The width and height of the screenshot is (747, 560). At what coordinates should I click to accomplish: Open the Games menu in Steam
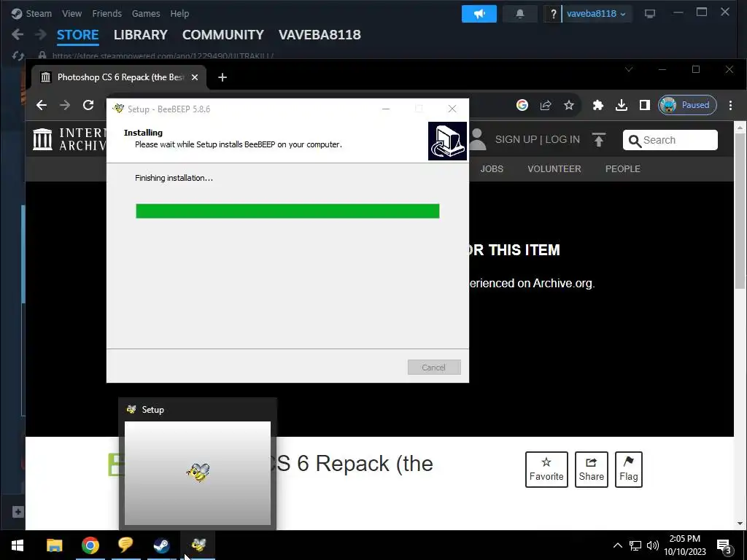(146, 13)
